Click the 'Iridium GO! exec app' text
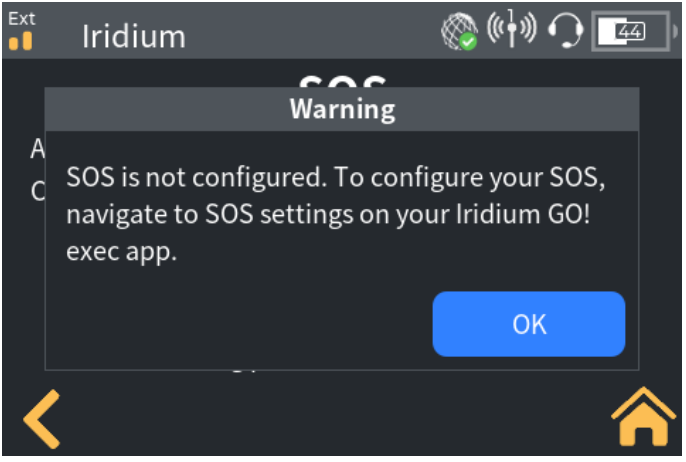This screenshot has width=686, height=462. pyautogui.click(x=328, y=233)
